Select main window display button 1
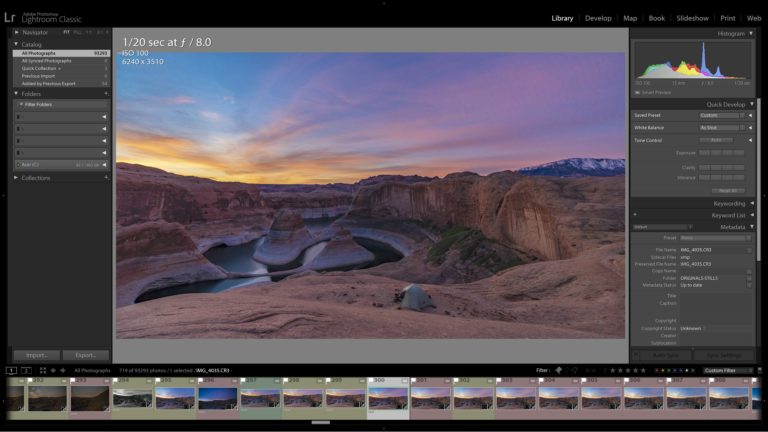Image resolution: width=768 pixels, height=432 pixels. click(x=11, y=370)
